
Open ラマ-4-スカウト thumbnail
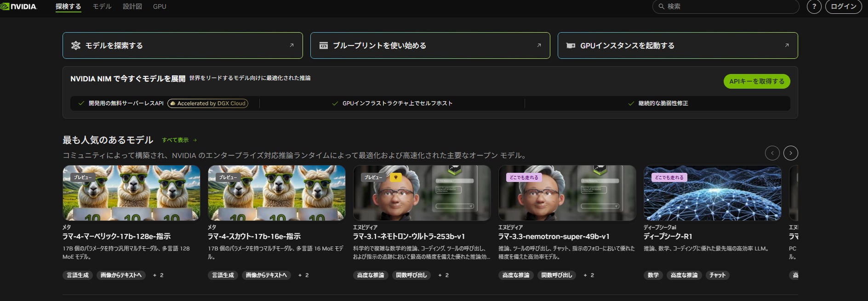(277, 193)
